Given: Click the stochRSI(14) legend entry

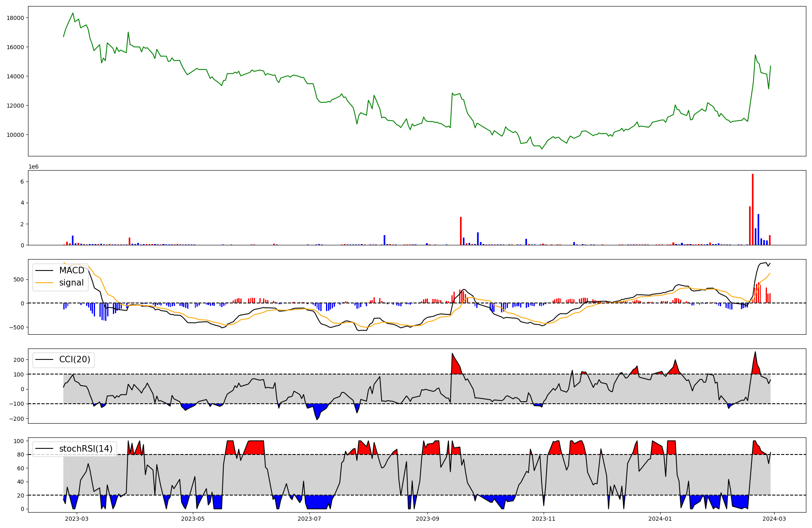Looking at the screenshot, I should pos(86,448).
